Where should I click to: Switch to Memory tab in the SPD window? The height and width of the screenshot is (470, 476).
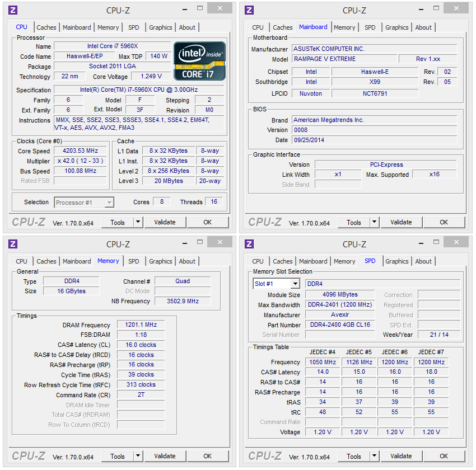point(344,261)
